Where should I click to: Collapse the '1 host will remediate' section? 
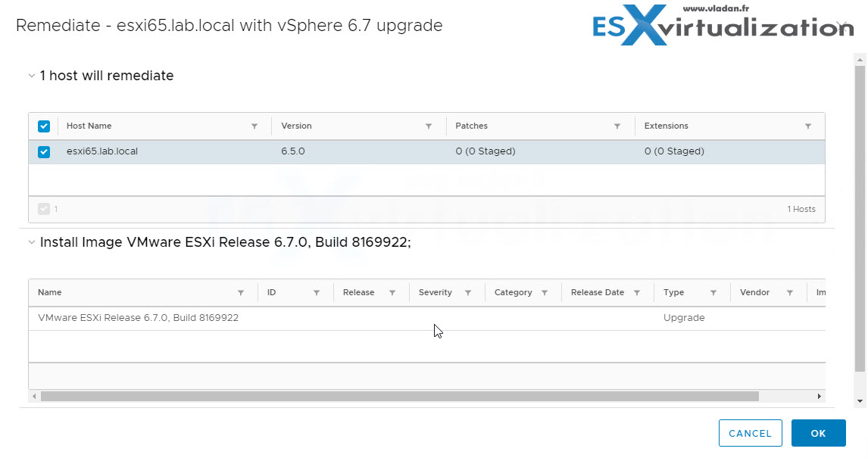(x=32, y=76)
